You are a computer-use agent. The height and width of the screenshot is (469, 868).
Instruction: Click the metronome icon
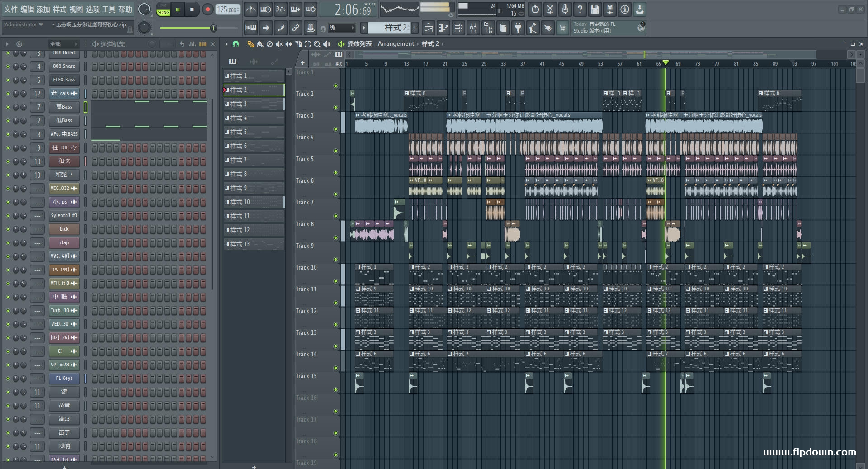251,9
